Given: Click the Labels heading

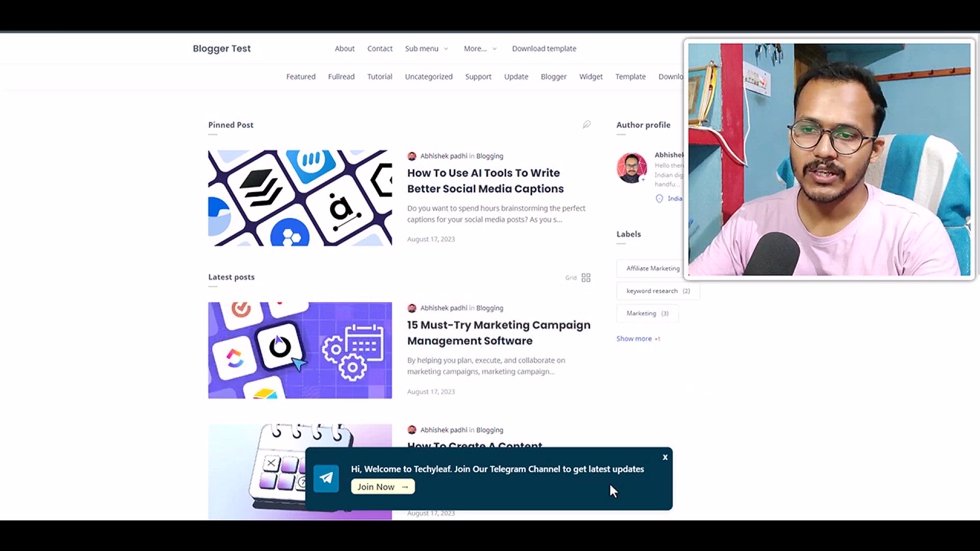Looking at the screenshot, I should [x=628, y=234].
